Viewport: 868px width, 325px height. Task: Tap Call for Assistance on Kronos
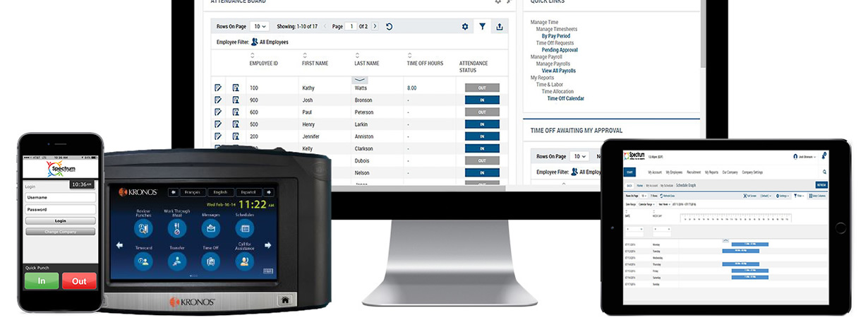tap(244, 261)
